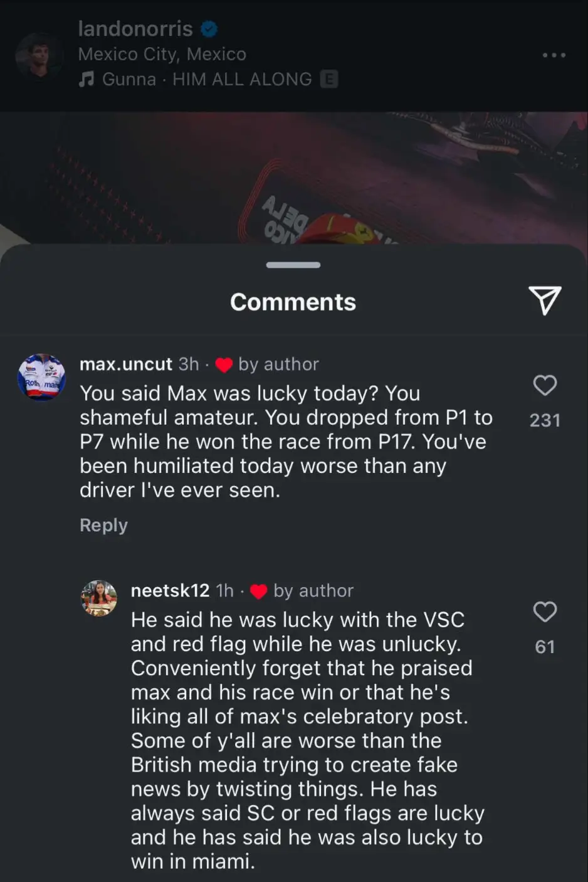Tap the music note audio icon

(x=87, y=79)
